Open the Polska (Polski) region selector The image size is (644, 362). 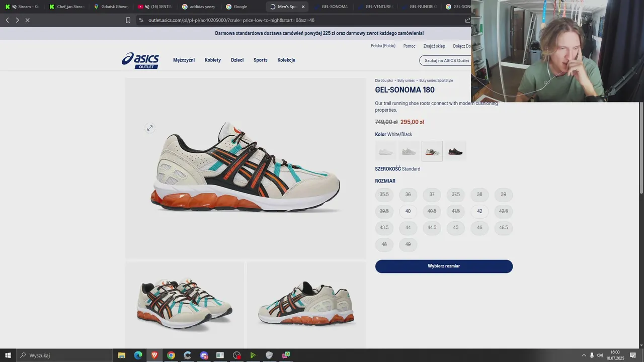[x=383, y=46]
